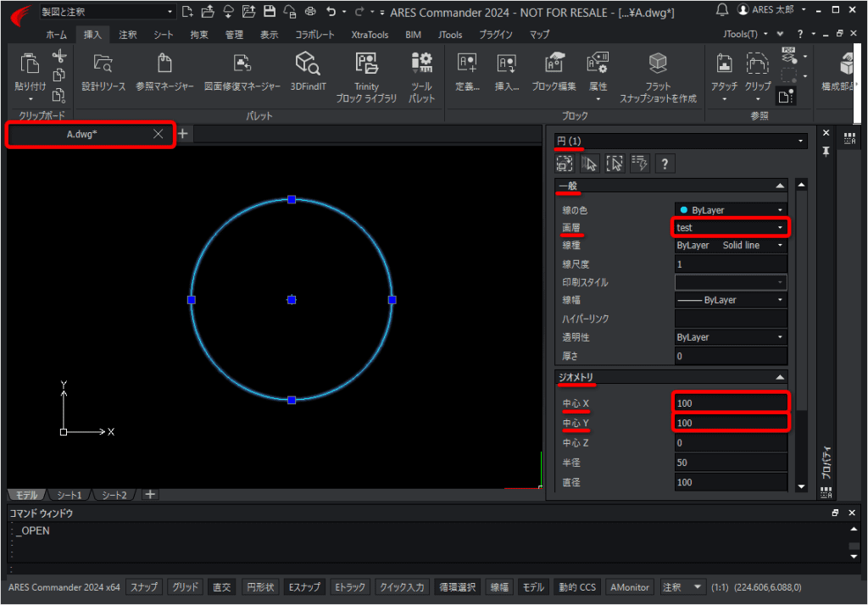
Task: Toggle Selection Cycling (循環選択)
Action: click(457, 587)
